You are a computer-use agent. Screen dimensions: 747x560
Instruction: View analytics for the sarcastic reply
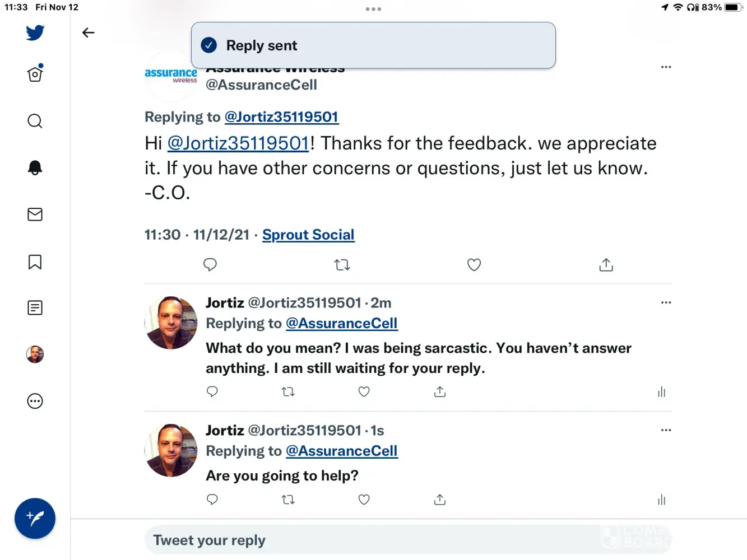[x=661, y=392]
